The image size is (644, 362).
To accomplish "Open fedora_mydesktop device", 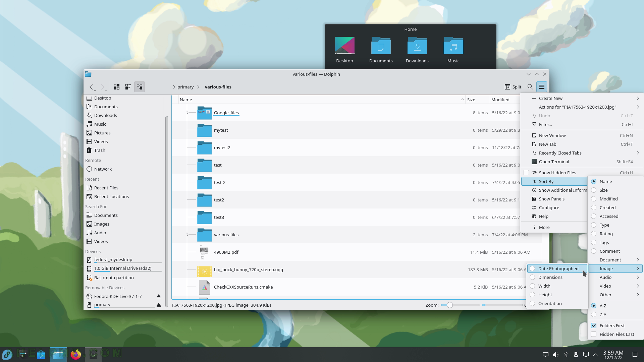I will coord(123,260).
